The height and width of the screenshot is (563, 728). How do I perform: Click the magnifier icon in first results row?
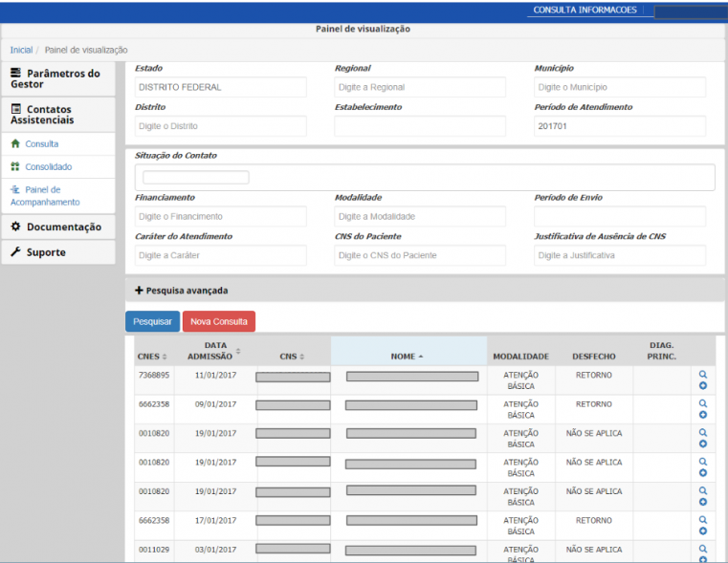(x=703, y=375)
